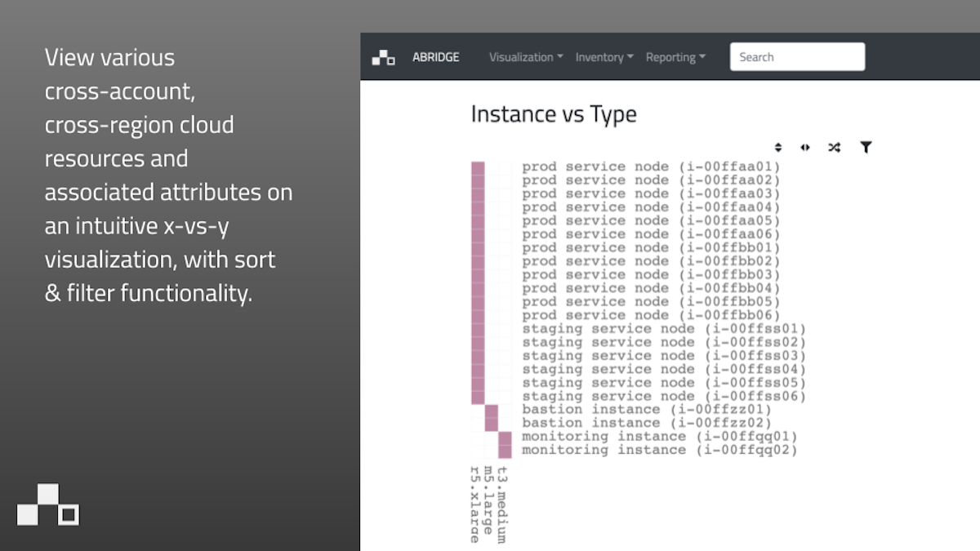Click the ABRIDGE brand link

(436, 57)
